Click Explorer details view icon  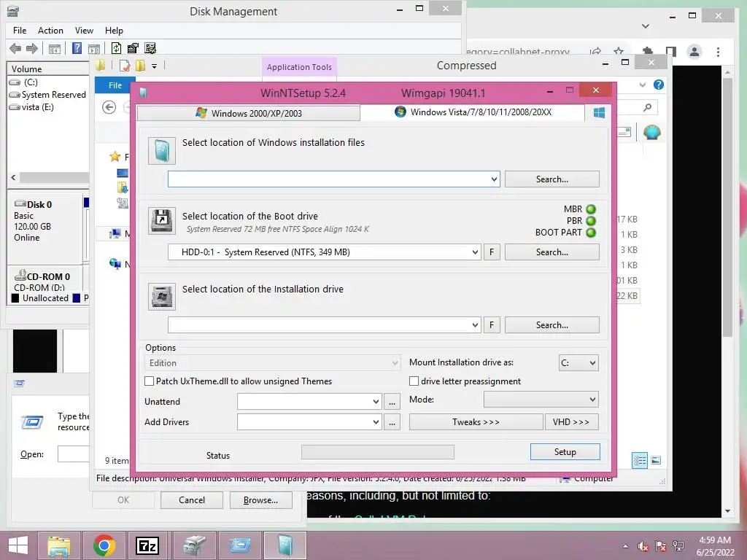click(640, 460)
